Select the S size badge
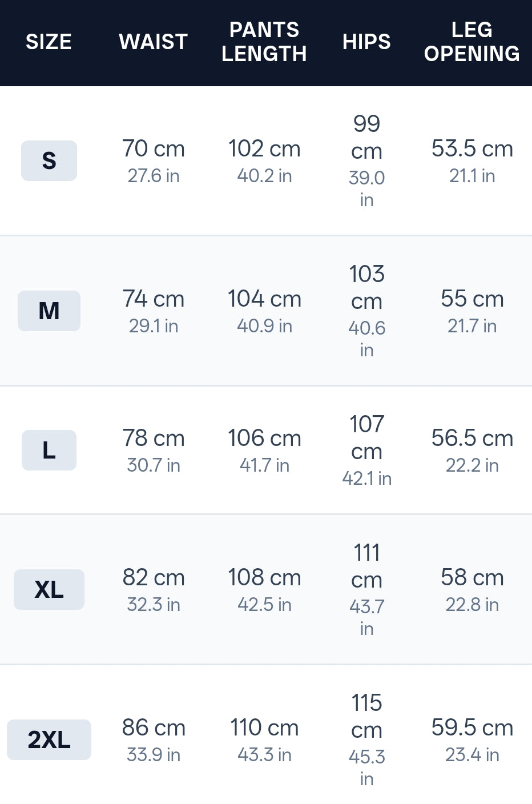 tap(49, 160)
